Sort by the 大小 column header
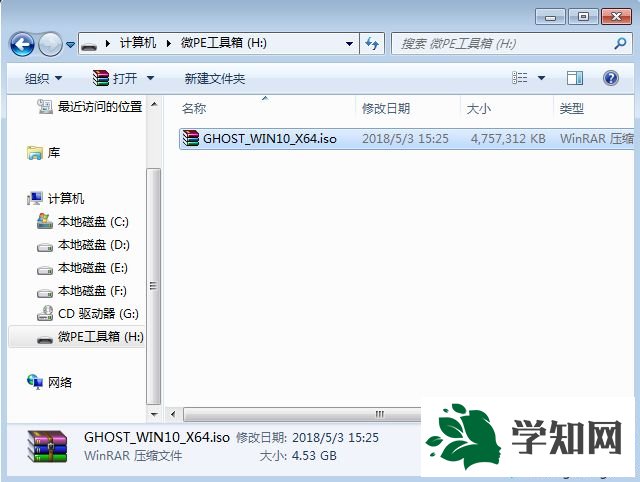The height and width of the screenshot is (482, 640). [x=478, y=108]
